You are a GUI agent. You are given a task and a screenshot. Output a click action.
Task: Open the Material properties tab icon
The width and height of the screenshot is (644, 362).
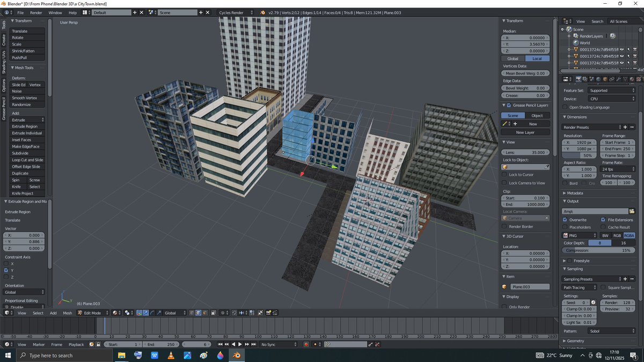(632, 79)
